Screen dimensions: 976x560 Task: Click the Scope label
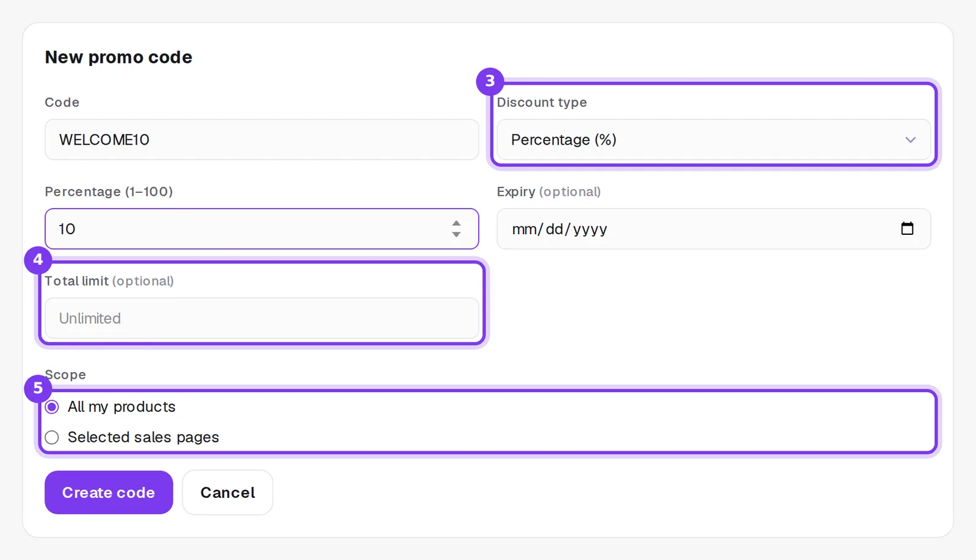coord(65,375)
